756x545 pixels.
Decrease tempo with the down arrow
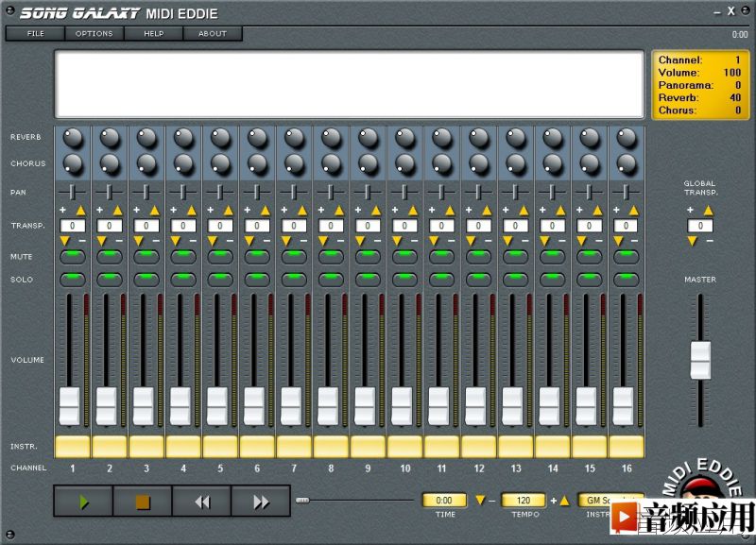point(480,501)
